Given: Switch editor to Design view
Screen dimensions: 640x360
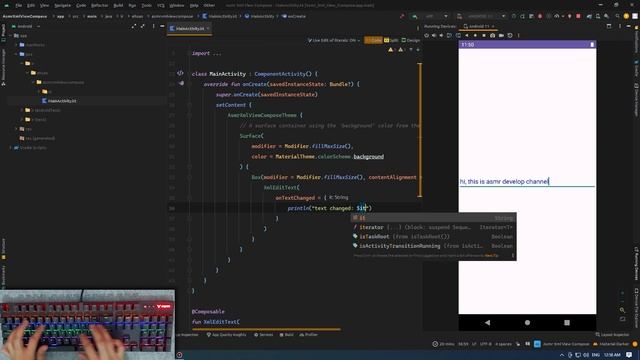Looking at the screenshot, I should 410,40.
